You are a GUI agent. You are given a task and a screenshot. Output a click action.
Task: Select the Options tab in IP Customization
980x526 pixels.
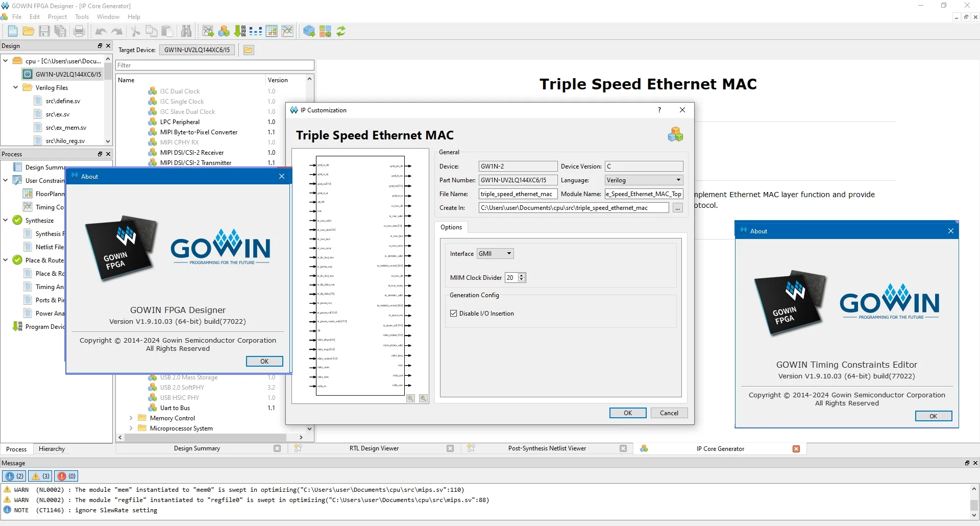451,227
